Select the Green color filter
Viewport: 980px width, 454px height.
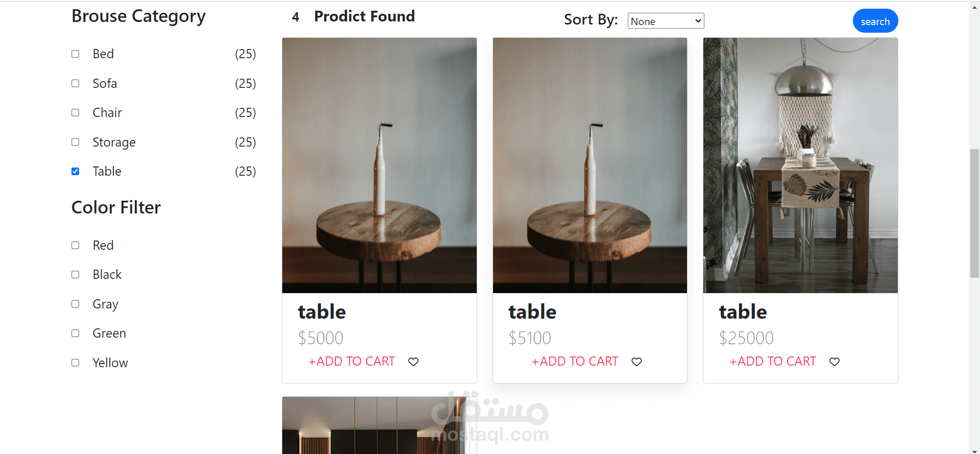coord(76,333)
